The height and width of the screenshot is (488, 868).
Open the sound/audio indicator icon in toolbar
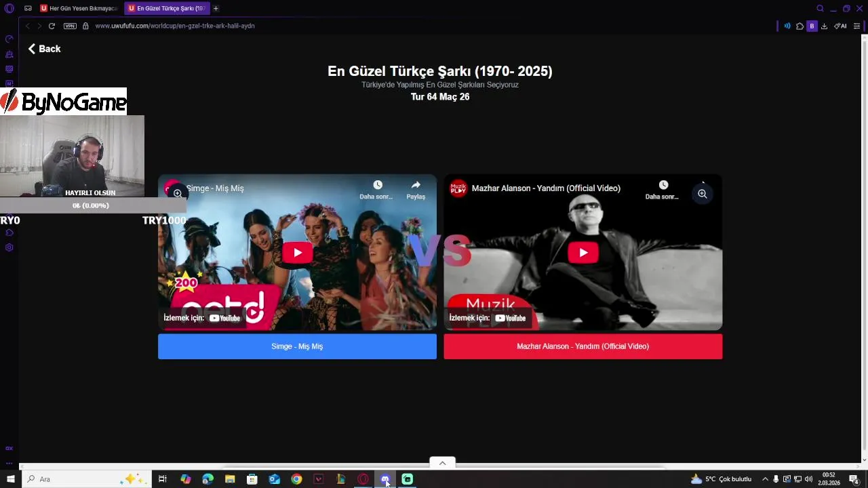787,26
